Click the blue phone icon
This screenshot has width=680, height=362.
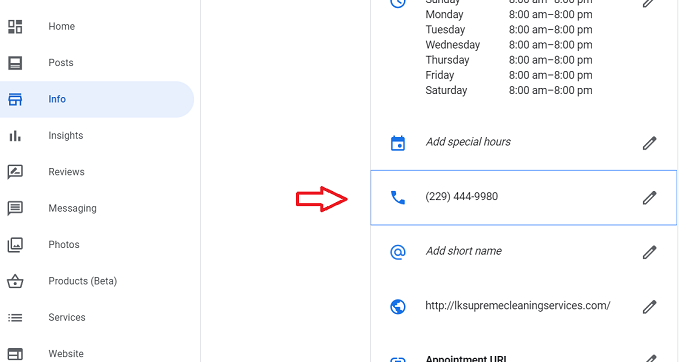point(398,198)
